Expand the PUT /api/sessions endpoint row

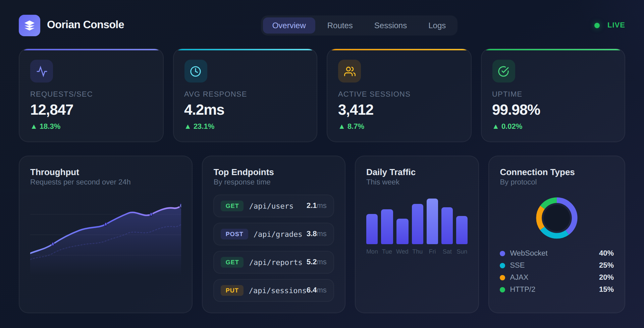[x=273, y=290]
